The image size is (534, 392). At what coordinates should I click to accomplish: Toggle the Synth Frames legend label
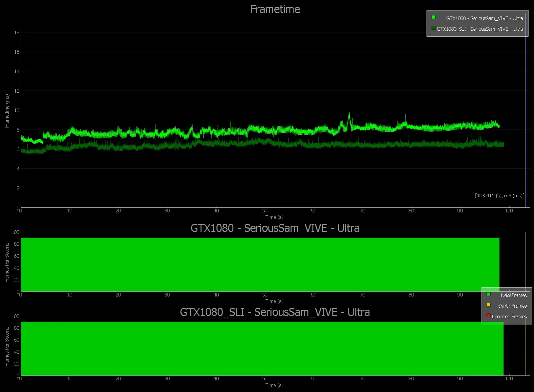tap(512, 306)
